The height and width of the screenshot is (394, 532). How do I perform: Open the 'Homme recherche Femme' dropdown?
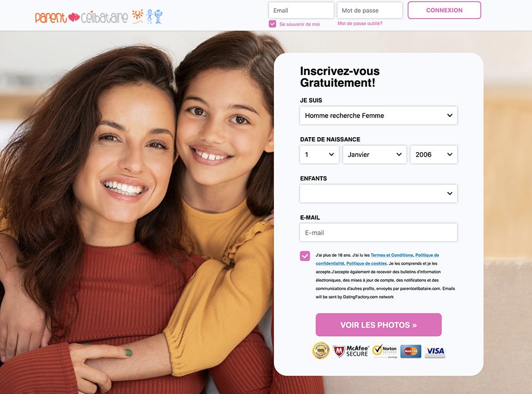coord(378,115)
